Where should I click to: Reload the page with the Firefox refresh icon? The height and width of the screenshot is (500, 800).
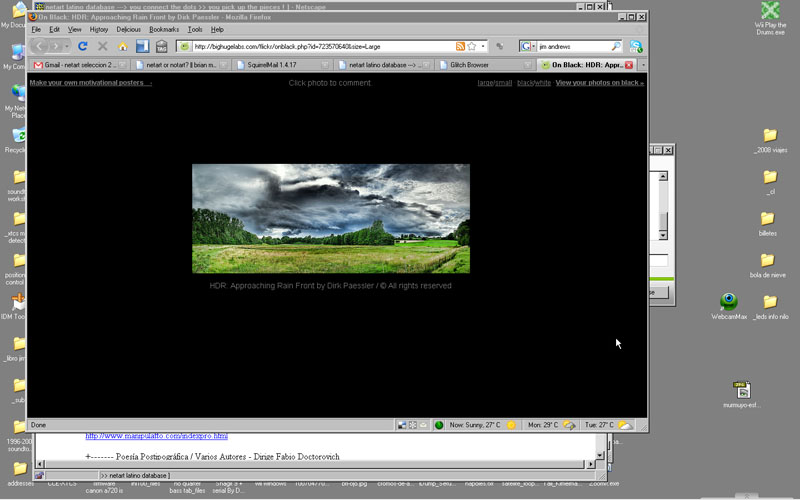pos(83,46)
